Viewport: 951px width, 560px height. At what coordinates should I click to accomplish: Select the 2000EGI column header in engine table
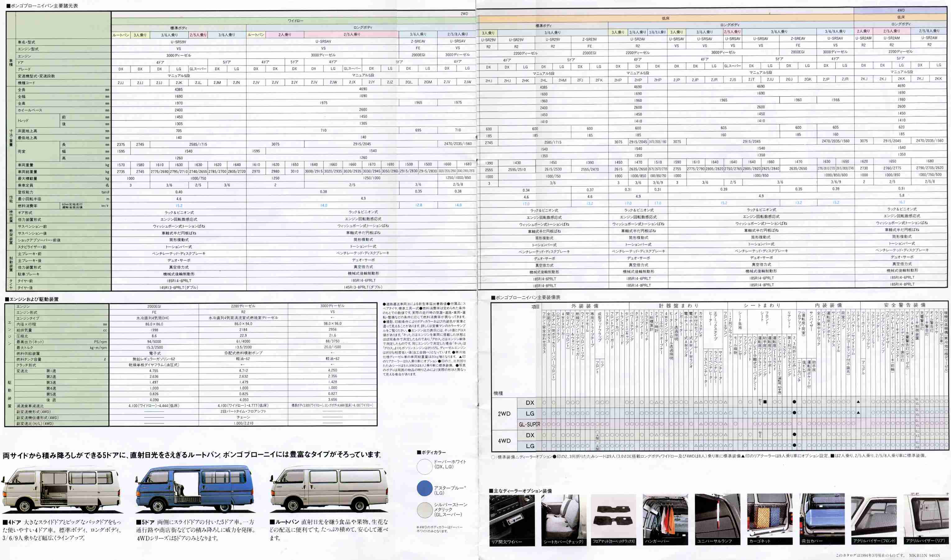tap(154, 306)
